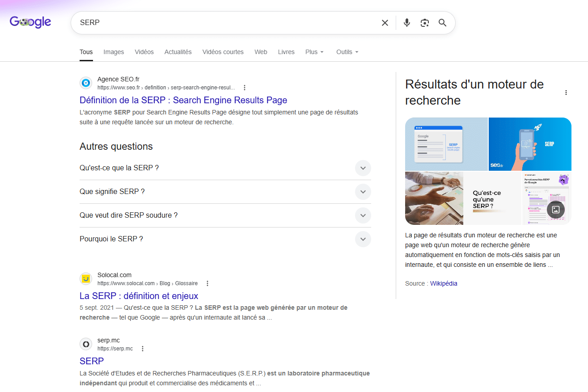Click the 'Agence SEO.fr' site name
Screen dimensions: 588x392
pos(118,79)
